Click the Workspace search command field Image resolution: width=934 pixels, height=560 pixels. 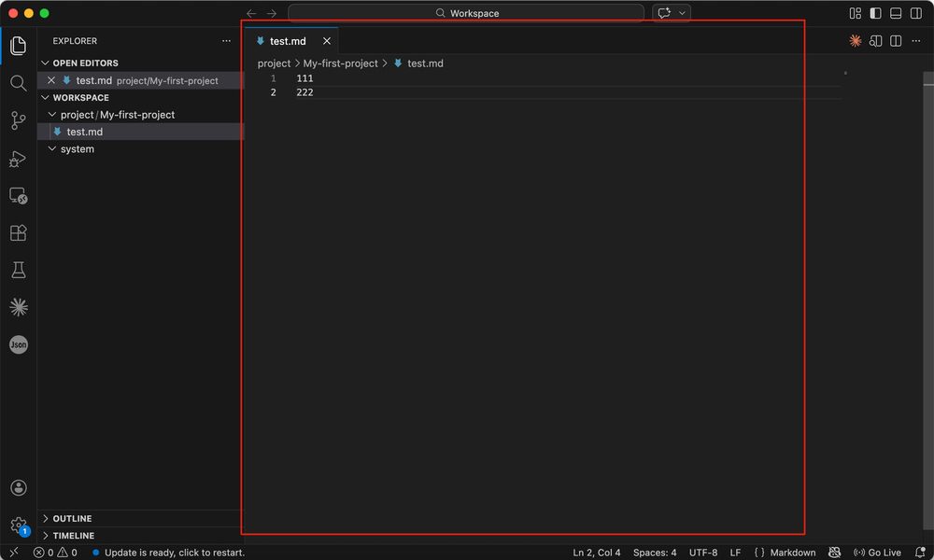point(466,13)
